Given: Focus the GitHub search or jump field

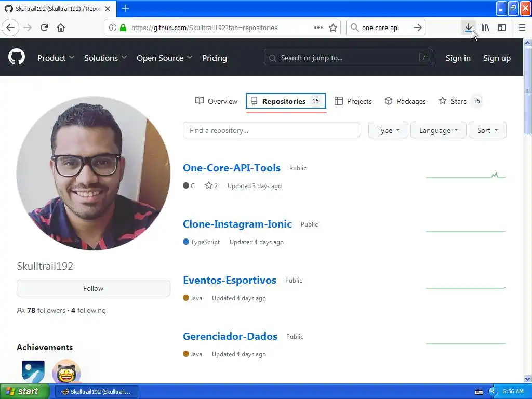Looking at the screenshot, I should point(349,57).
